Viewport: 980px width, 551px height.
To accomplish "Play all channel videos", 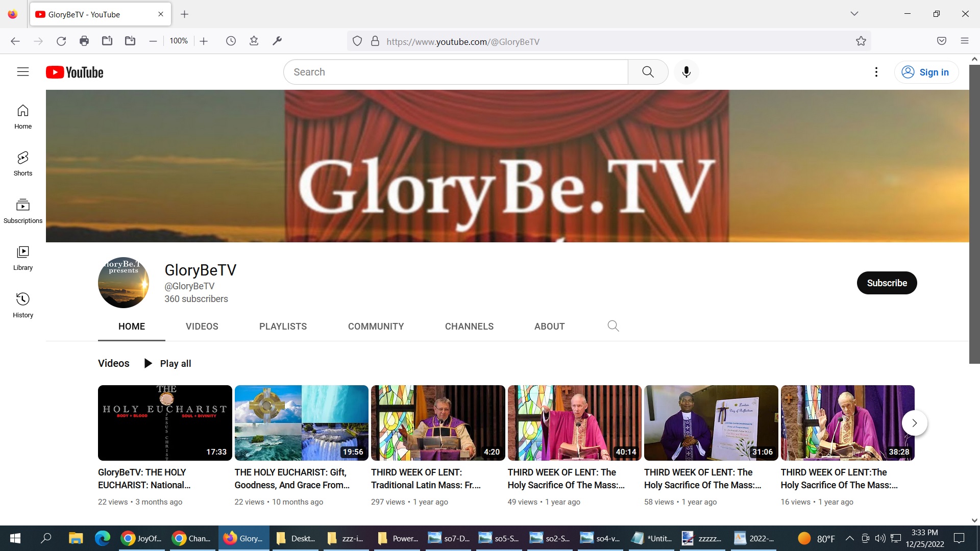I will (x=168, y=363).
